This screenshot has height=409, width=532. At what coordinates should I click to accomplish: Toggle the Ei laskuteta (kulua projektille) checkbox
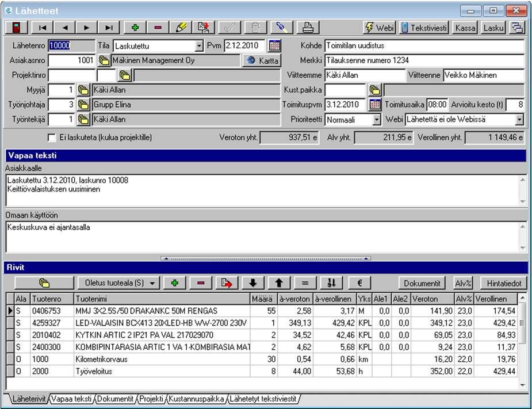click(52, 137)
